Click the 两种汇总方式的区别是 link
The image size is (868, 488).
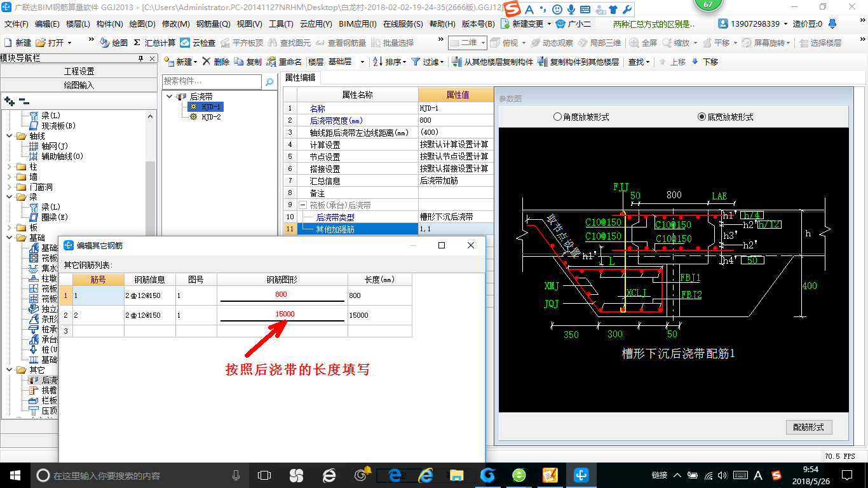pyautogui.click(x=654, y=24)
